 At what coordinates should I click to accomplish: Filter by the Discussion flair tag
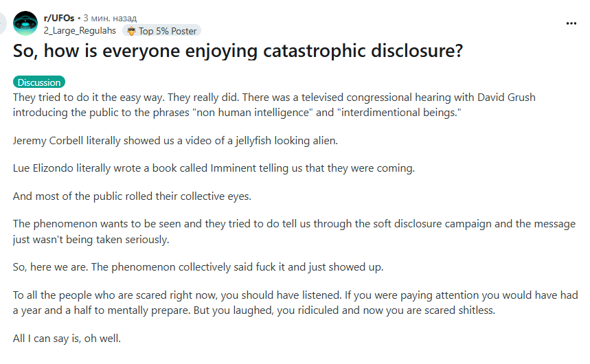39,82
